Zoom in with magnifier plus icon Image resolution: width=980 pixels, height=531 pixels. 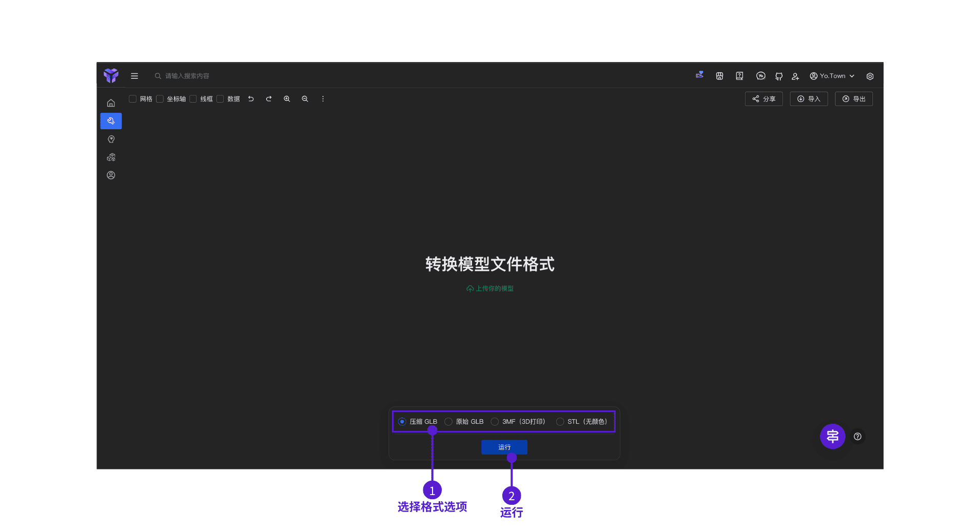[x=287, y=99]
